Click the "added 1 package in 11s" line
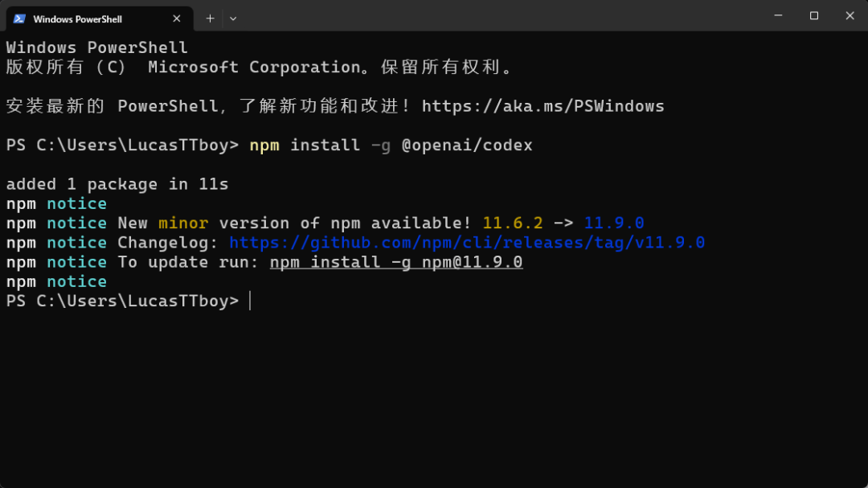 tap(117, 184)
